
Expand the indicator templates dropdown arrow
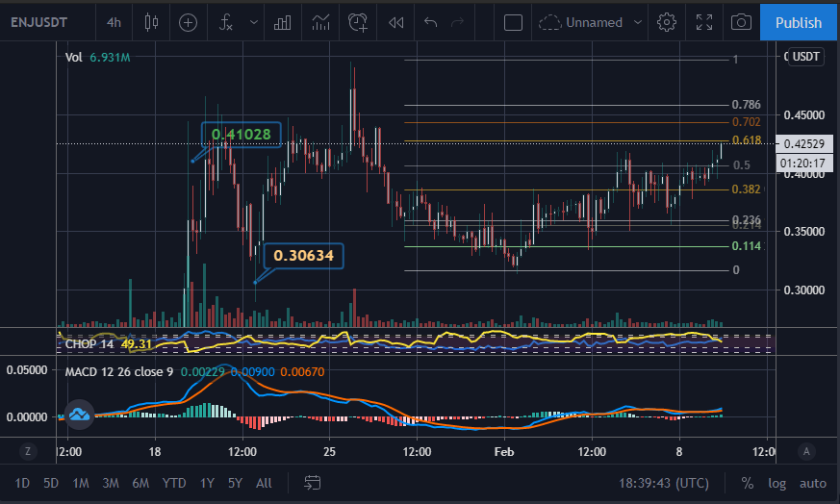point(254,22)
